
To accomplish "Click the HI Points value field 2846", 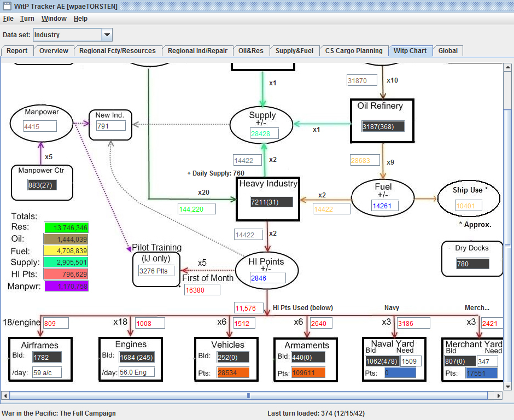I will [x=267, y=278].
